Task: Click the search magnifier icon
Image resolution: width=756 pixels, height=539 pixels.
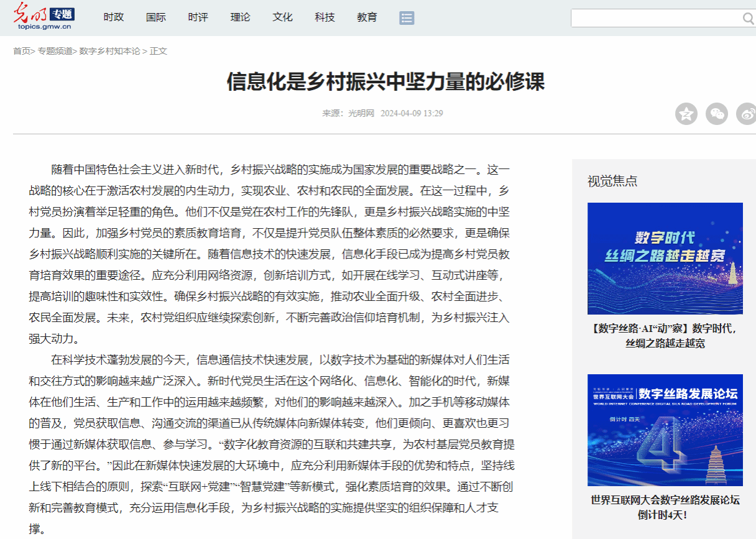Action: [748, 19]
